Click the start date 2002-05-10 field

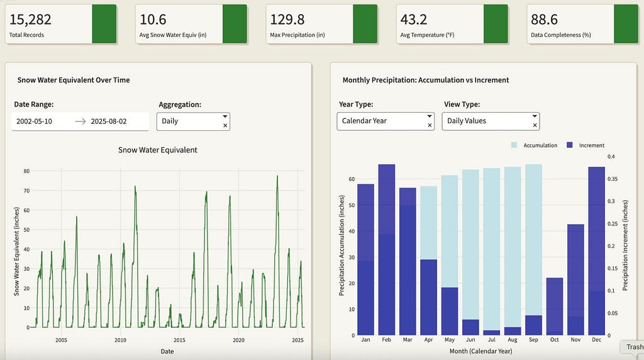[34, 121]
